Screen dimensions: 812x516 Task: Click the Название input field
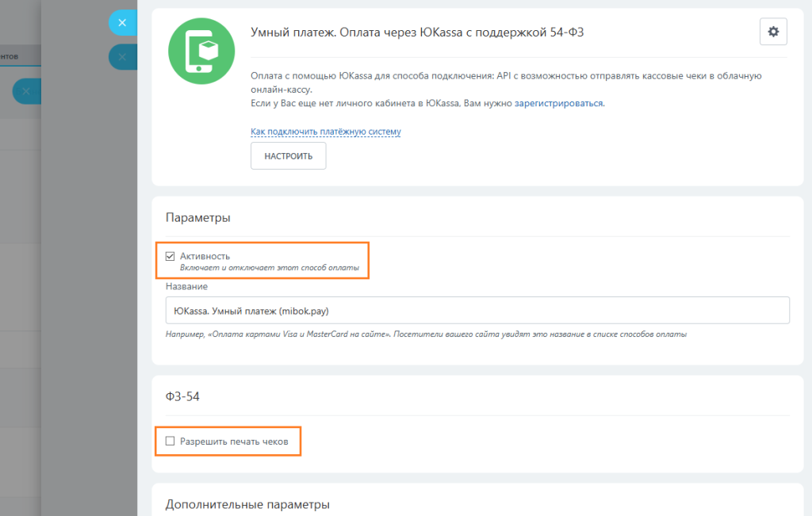tap(477, 311)
